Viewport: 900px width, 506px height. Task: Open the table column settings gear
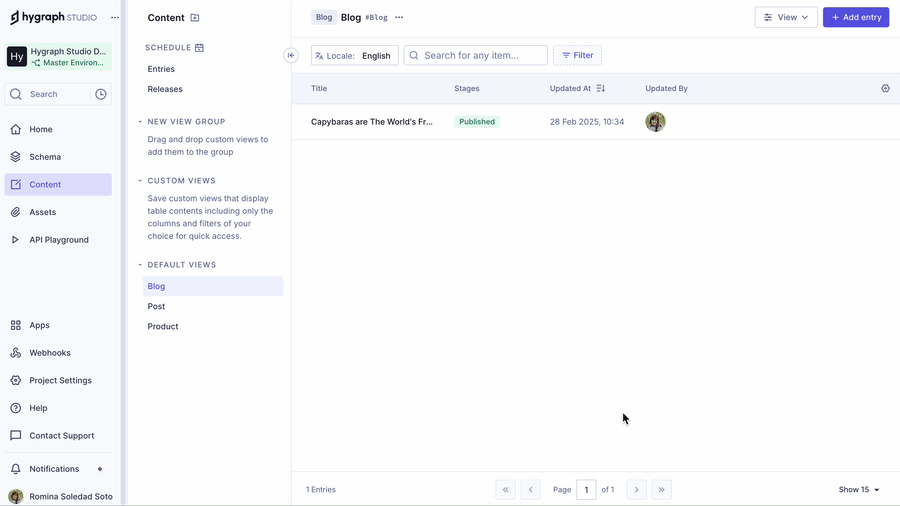[x=885, y=89]
